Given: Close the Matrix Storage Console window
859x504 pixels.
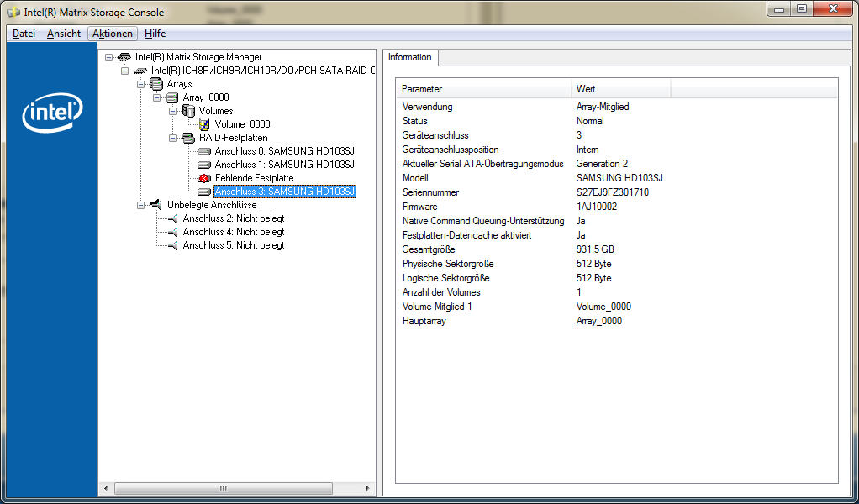Looking at the screenshot, I should (833, 9).
